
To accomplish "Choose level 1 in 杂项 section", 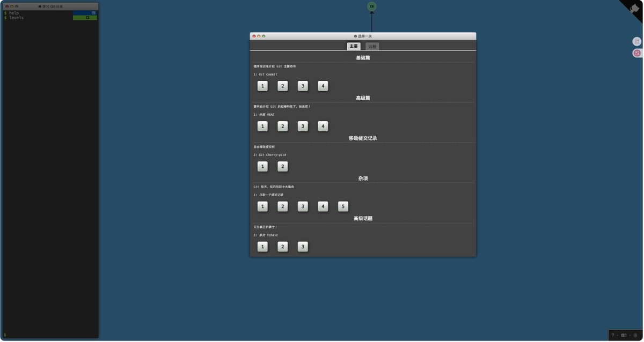I will tap(262, 206).
